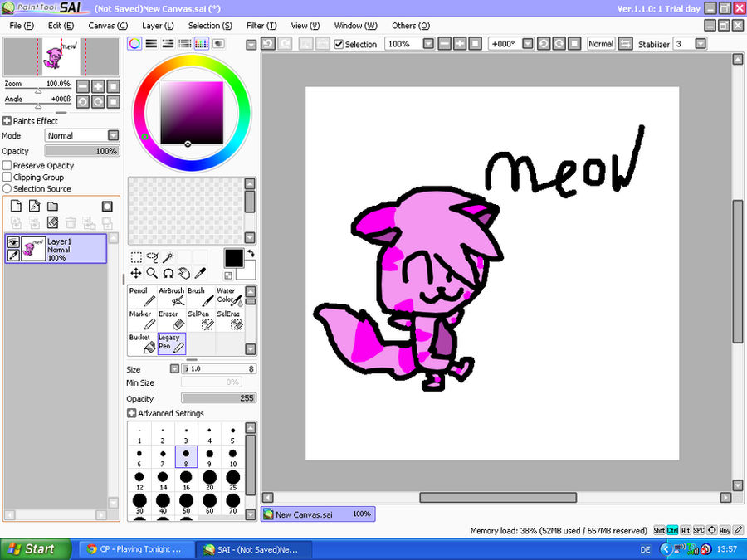Switch to the New Canvas.sai tab
This screenshot has height=560, width=747.
(318, 514)
